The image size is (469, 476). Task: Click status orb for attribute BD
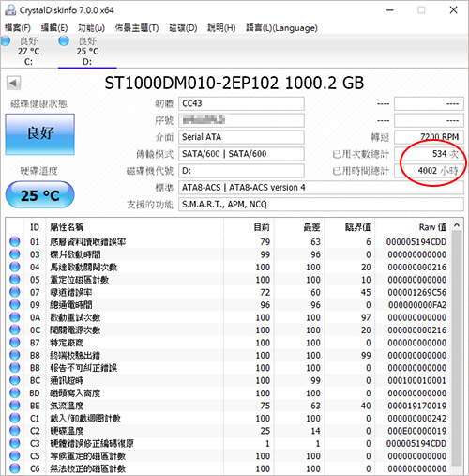click(x=14, y=392)
